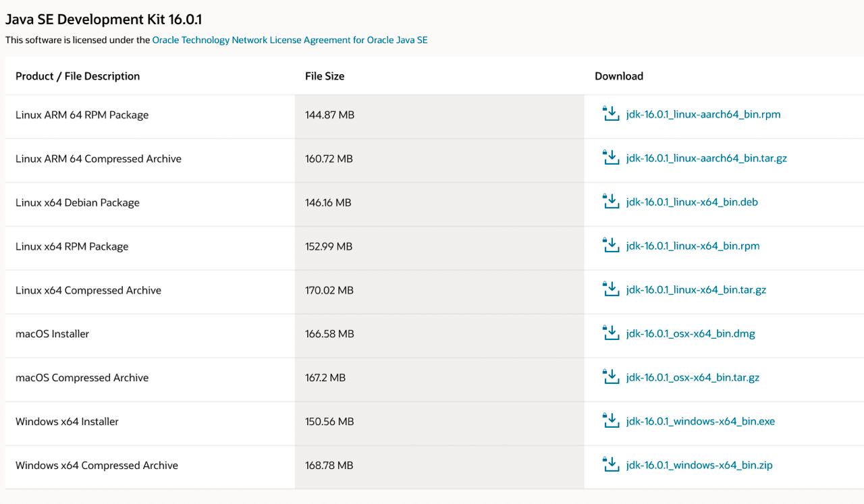Select macOS Compressed Archive row label
Viewport: 864px width, 504px height.
click(x=82, y=378)
